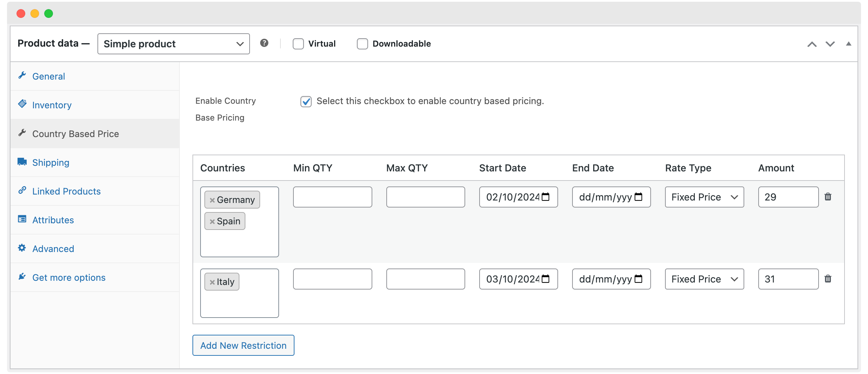Image resolution: width=868 pixels, height=374 pixels.
Task: Click the Shipping truck icon in sidebar
Action: click(x=22, y=162)
